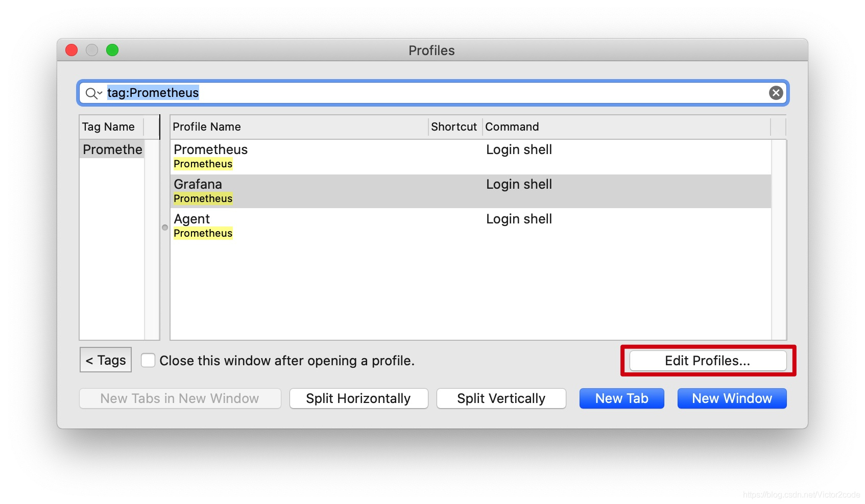Zoom the window using the green button
865x504 pixels.
[x=112, y=50]
